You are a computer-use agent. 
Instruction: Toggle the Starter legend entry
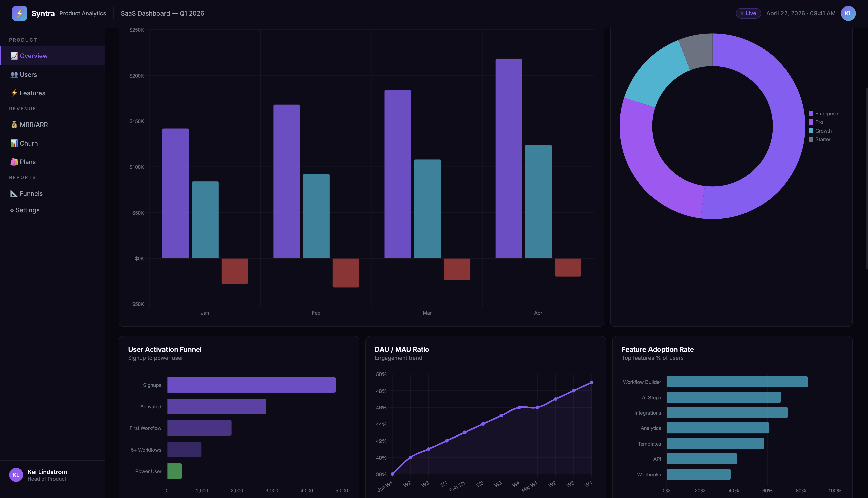(820, 139)
